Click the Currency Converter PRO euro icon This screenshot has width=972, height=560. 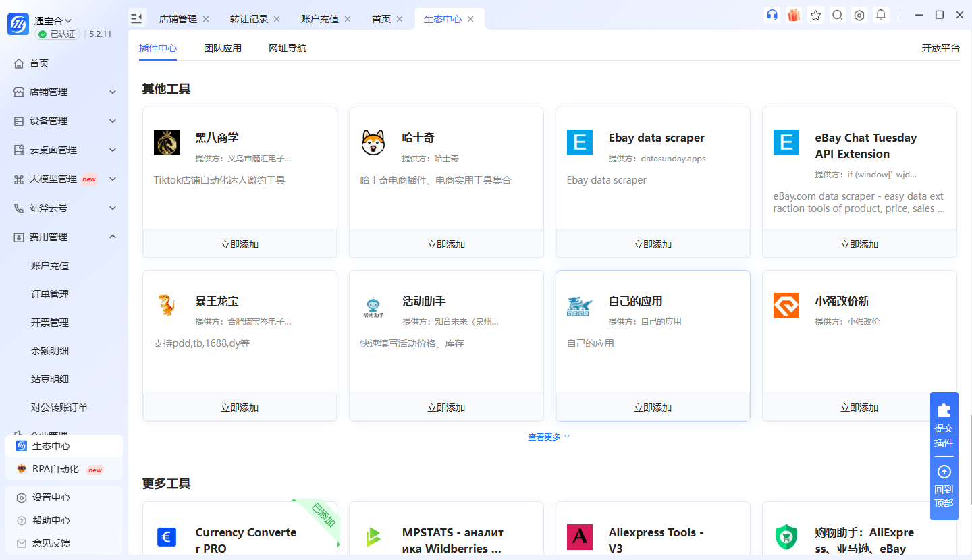coord(167,537)
